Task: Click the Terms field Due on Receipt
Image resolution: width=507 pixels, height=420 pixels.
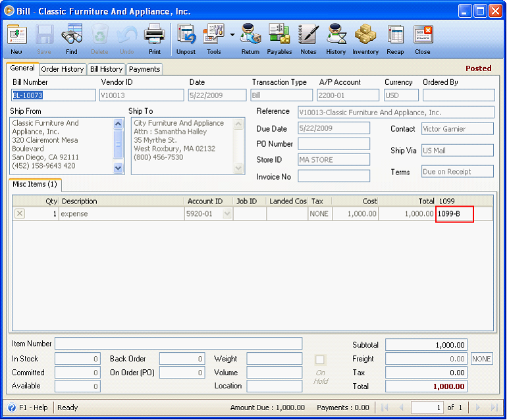Action: coord(458,172)
